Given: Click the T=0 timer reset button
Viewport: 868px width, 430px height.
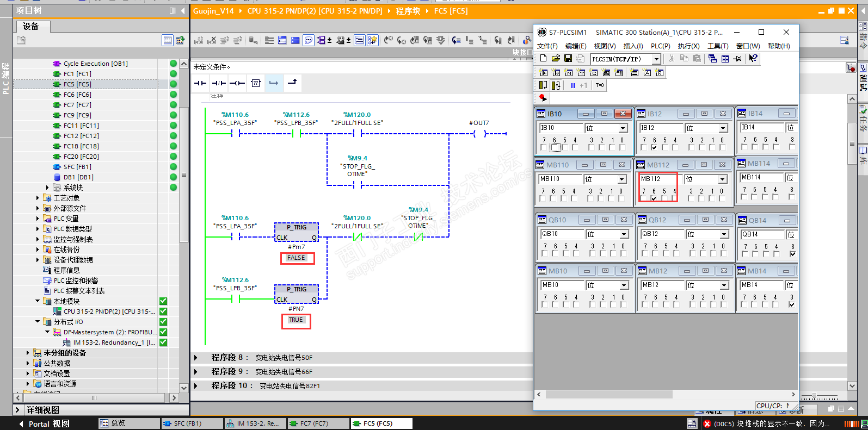Looking at the screenshot, I should 600,85.
